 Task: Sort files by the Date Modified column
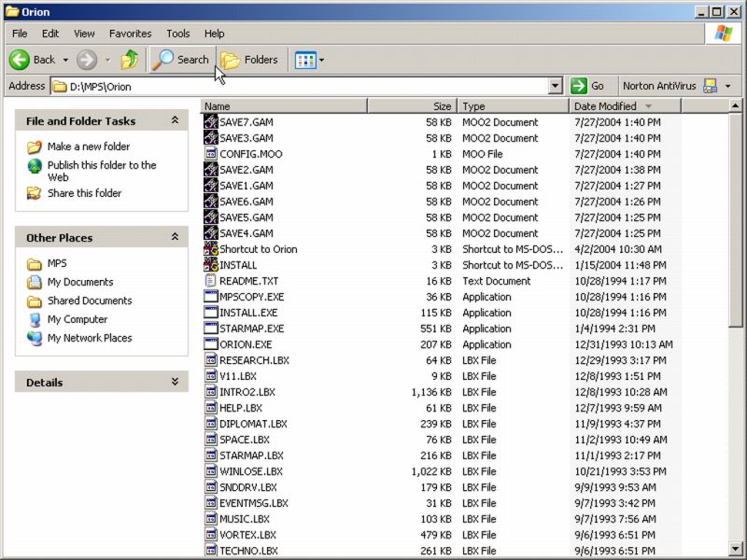[x=605, y=106]
